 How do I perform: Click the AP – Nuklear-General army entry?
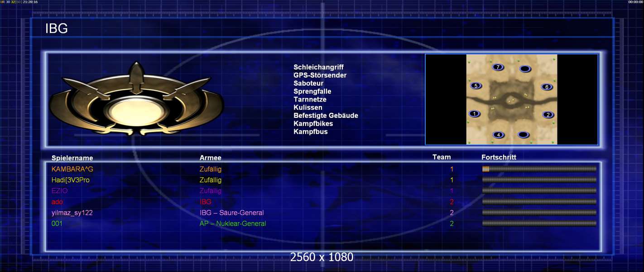[233, 223]
